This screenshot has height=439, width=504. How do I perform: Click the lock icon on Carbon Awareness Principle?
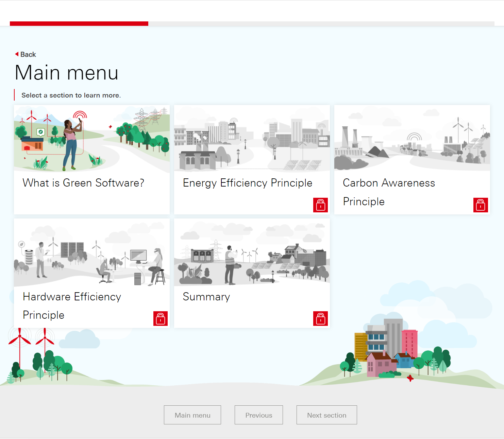pyautogui.click(x=480, y=205)
